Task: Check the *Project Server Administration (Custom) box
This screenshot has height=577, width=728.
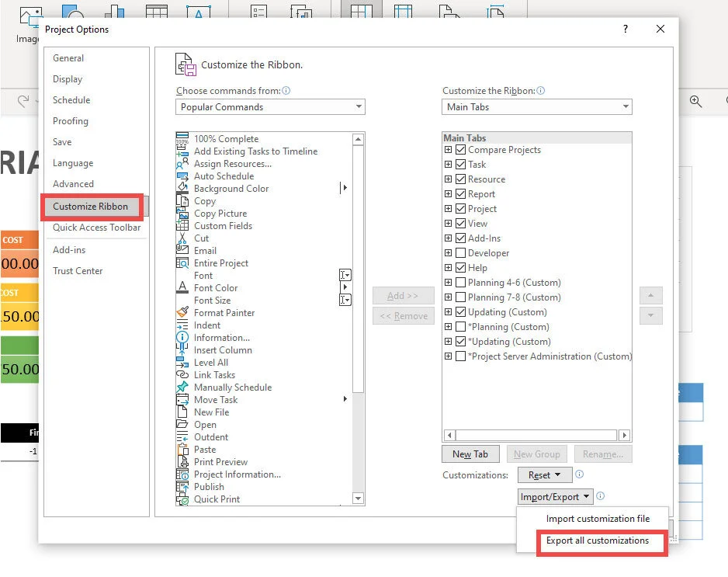Action: pyautogui.click(x=460, y=356)
